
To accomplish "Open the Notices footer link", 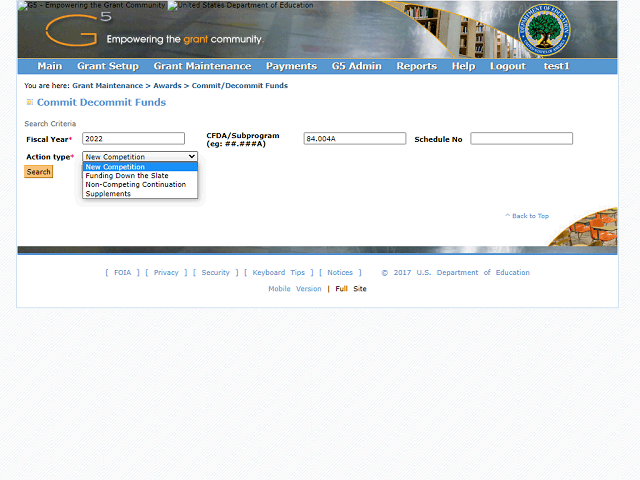I will [340, 272].
